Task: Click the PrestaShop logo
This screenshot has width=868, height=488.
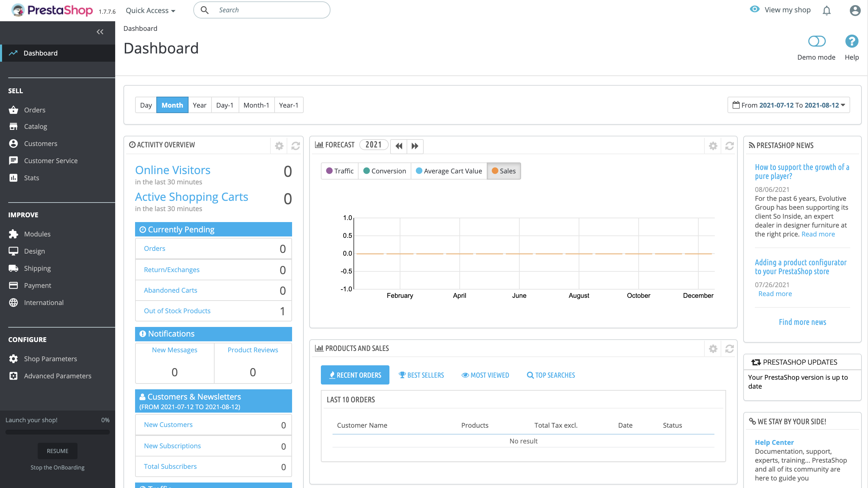Action: click(x=52, y=10)
